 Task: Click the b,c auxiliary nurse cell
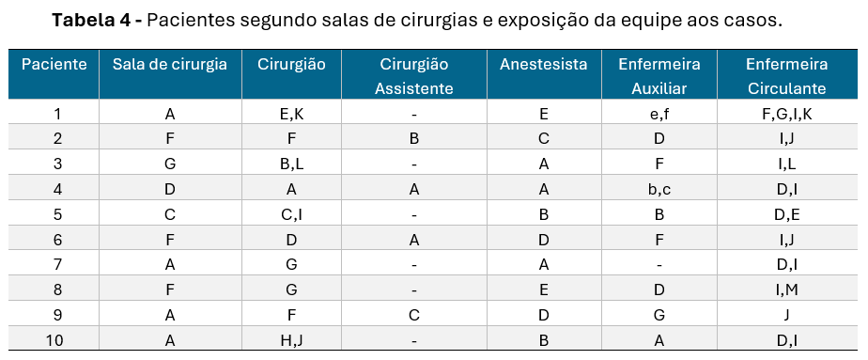click(659, 188)
